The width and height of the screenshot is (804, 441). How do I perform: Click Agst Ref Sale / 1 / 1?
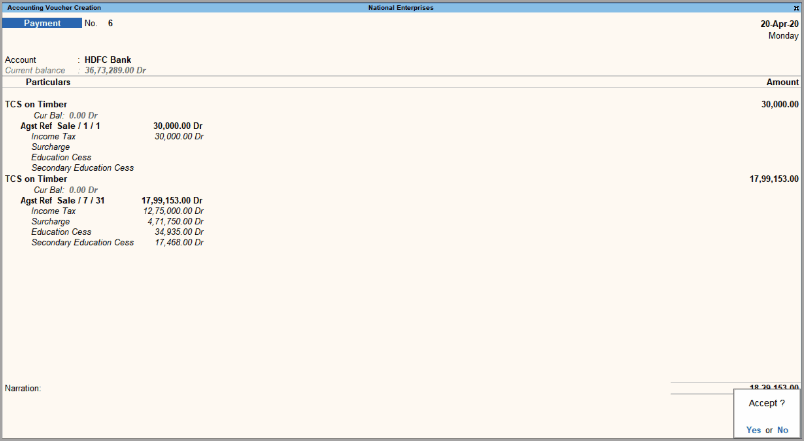pos(60,126)
